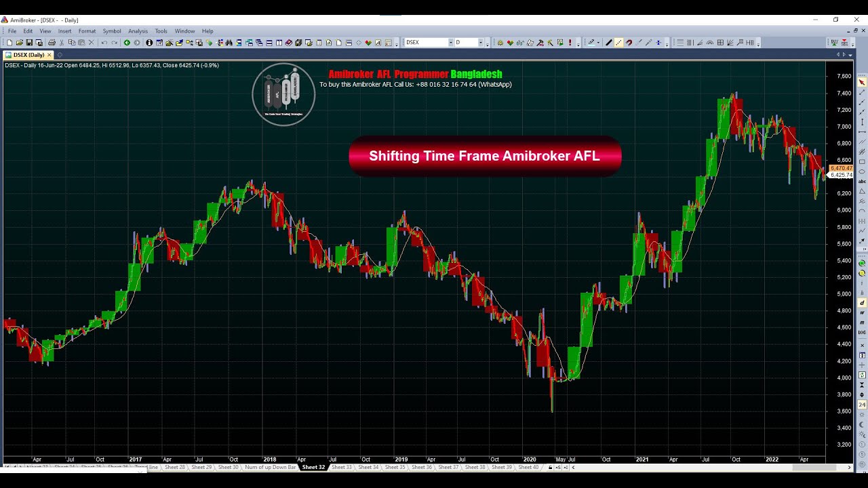Select the red arrow pointer tool

[862, 82]
